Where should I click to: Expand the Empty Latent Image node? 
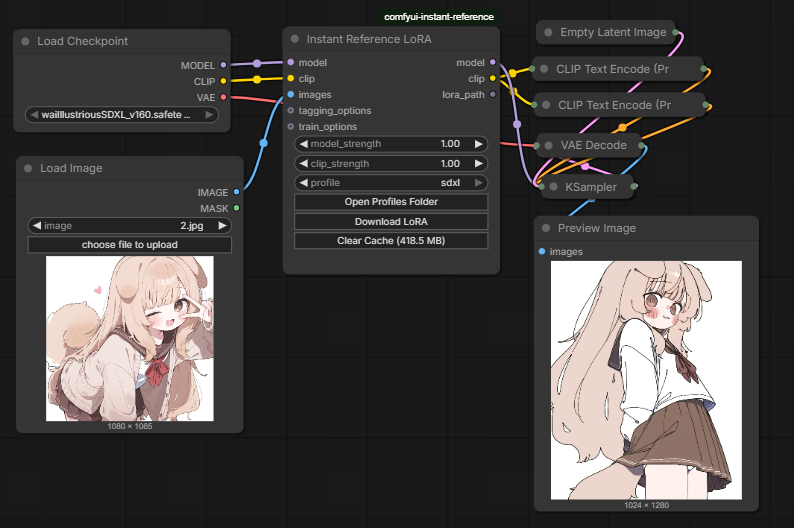pos(548,32)
